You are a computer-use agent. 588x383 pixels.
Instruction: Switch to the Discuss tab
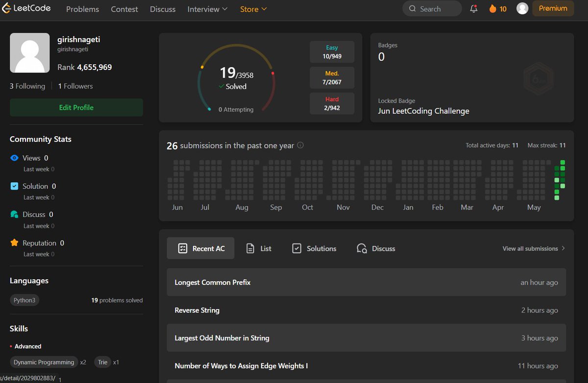(x=376, y=248)
